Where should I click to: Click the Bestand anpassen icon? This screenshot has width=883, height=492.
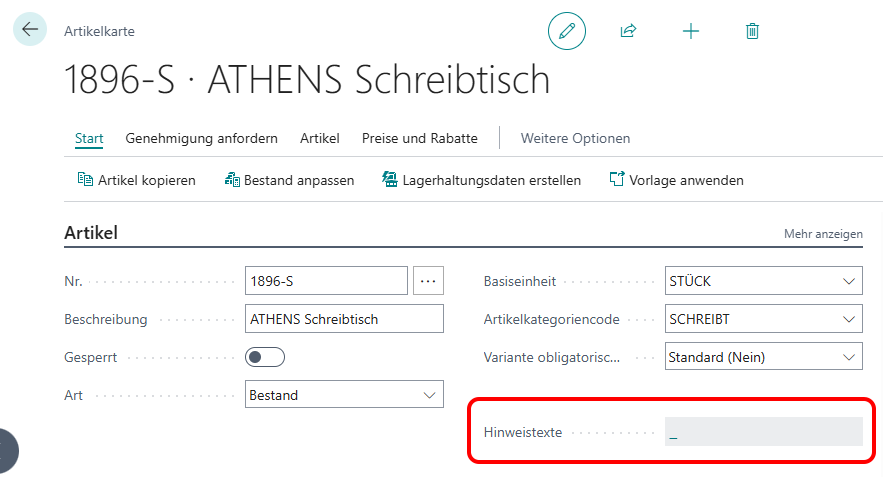point(231,180)
